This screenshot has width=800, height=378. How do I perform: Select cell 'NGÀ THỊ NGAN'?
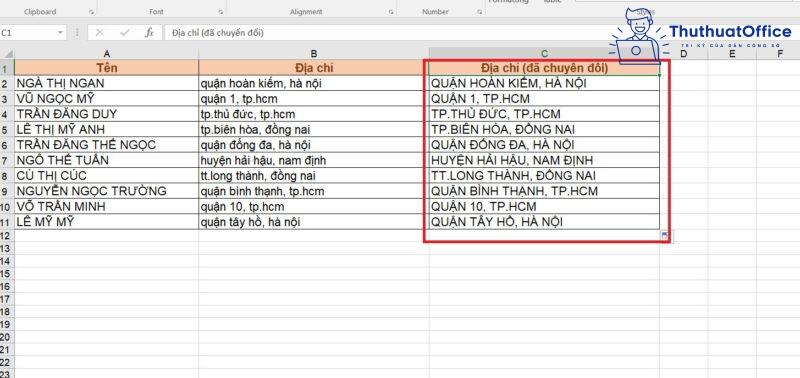click(107, 83)
